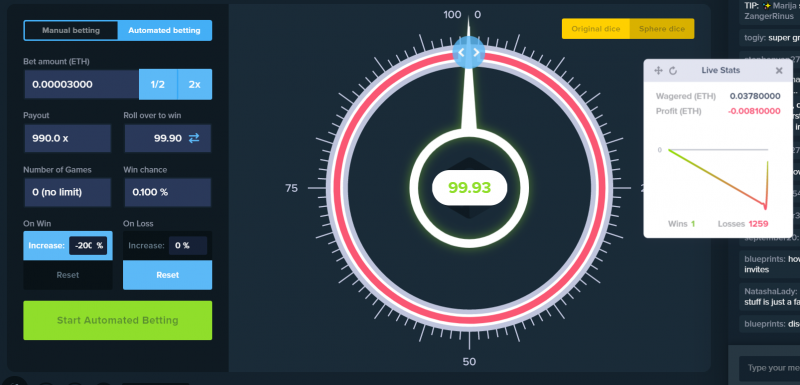Click the Bet amount input field
This screenshot has height=385, width=800.
(x=82, y=84)
